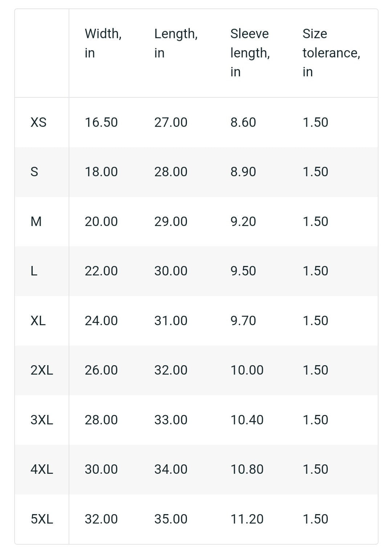This screenshot has width=392, height=553.
Task: Click the 9.50 sleeve length for L
Action: (243, 271)
